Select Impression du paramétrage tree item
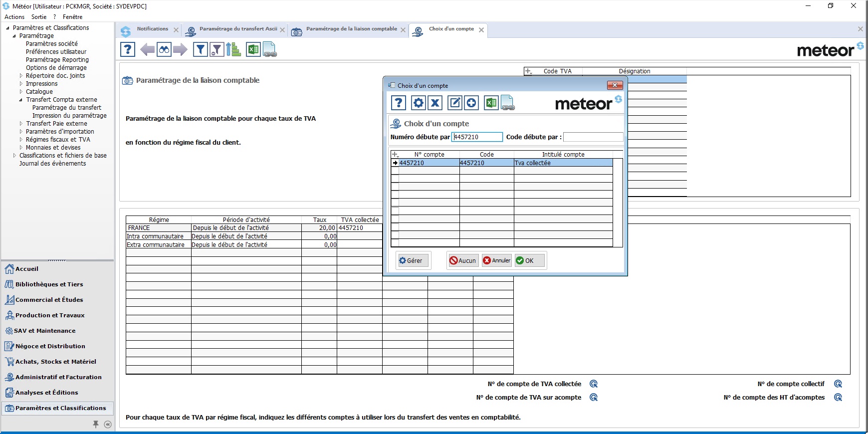868x434 pixels. [69, 116]
